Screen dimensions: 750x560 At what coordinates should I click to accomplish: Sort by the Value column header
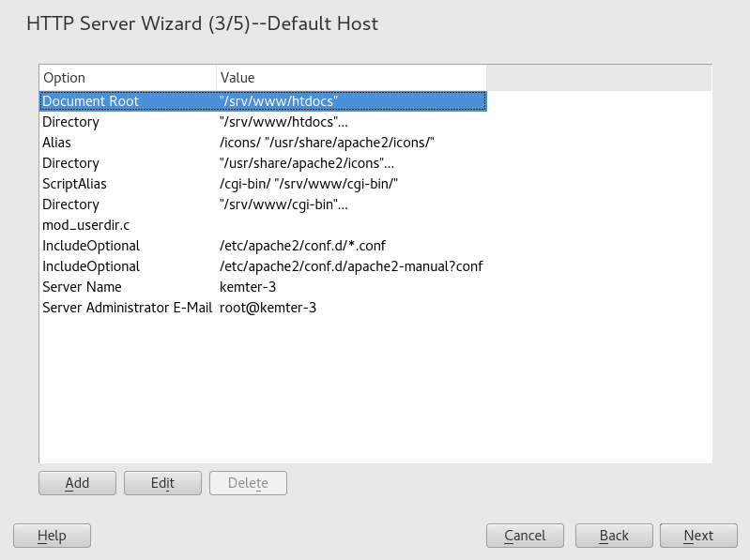350,78
